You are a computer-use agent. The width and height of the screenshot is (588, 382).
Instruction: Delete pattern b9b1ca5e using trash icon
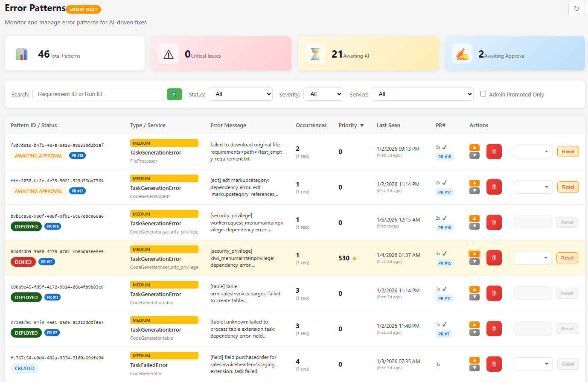494,222
